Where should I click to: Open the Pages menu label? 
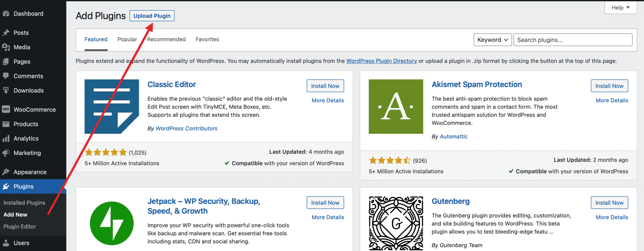[22, 62]
